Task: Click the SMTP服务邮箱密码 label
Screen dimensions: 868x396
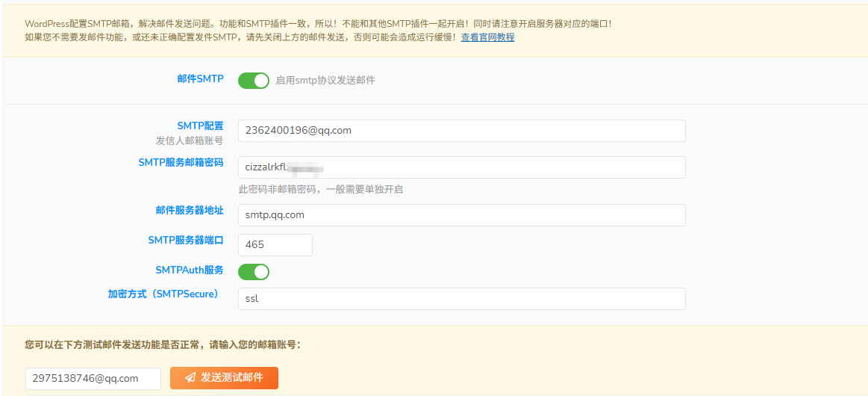Action: click(x=181, y=162)
